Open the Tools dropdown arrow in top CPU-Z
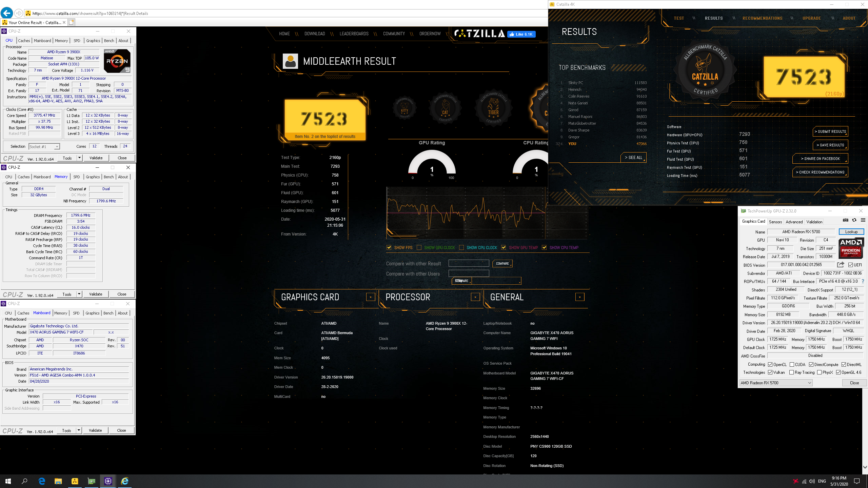 pos(79,158)
